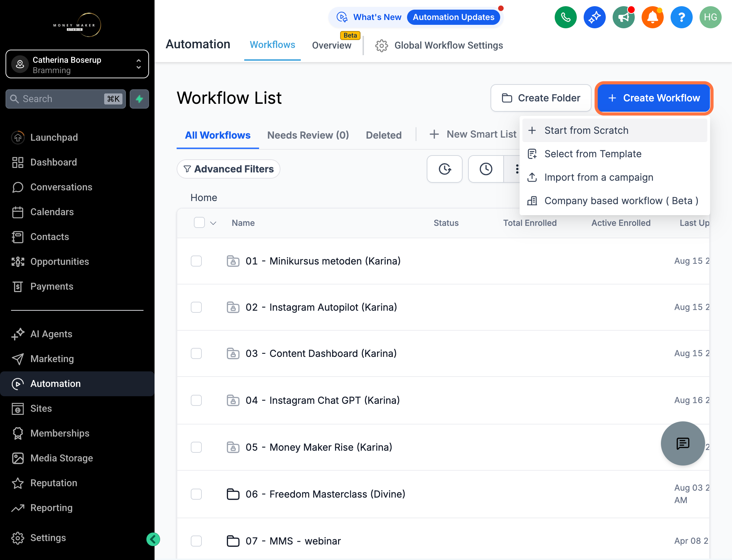Click the clock history icon button
Viewport: 732px width, 560px height.
486,169
